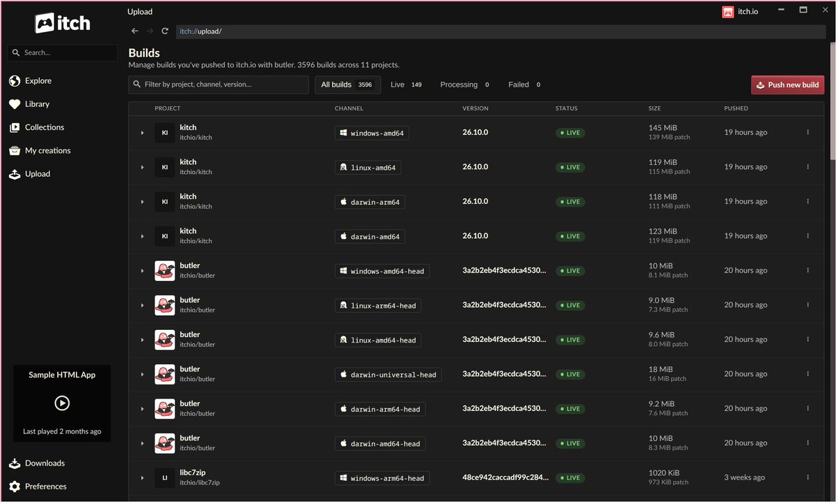This screenshot has width=838, height=504.
Task: Play Sample HTML App
Action: [62, 403]
